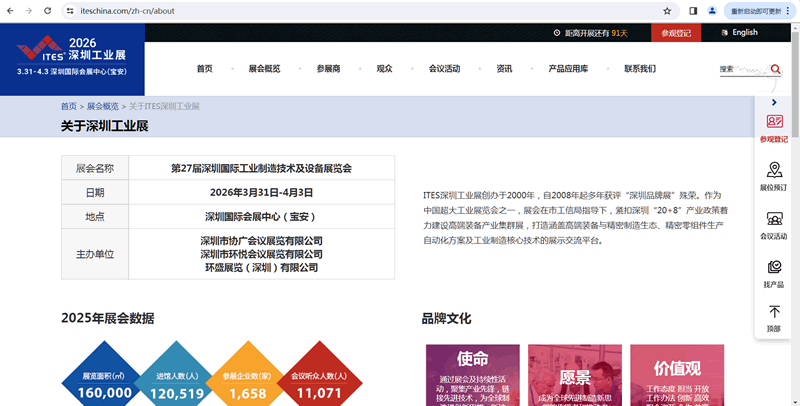800x406 pixels.
Task: Collapse the right floating sidebar chevron
Action: click(x=774, y=102)
